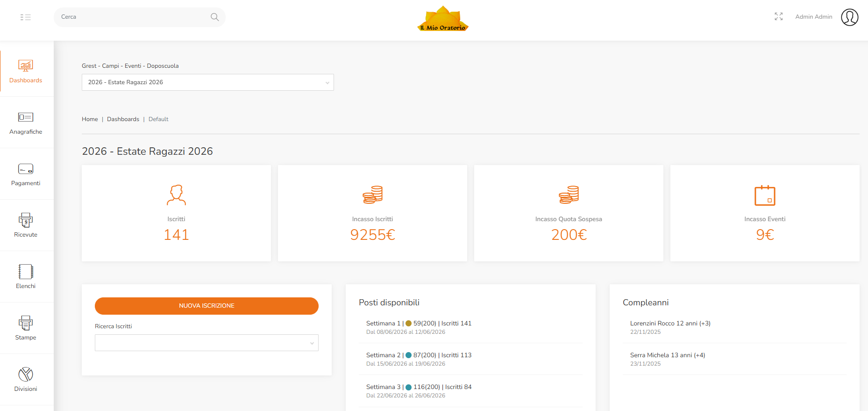This screenshot has height=411, width=868.
Task: Click Settimana 1 row text
Action: [419, 324]
